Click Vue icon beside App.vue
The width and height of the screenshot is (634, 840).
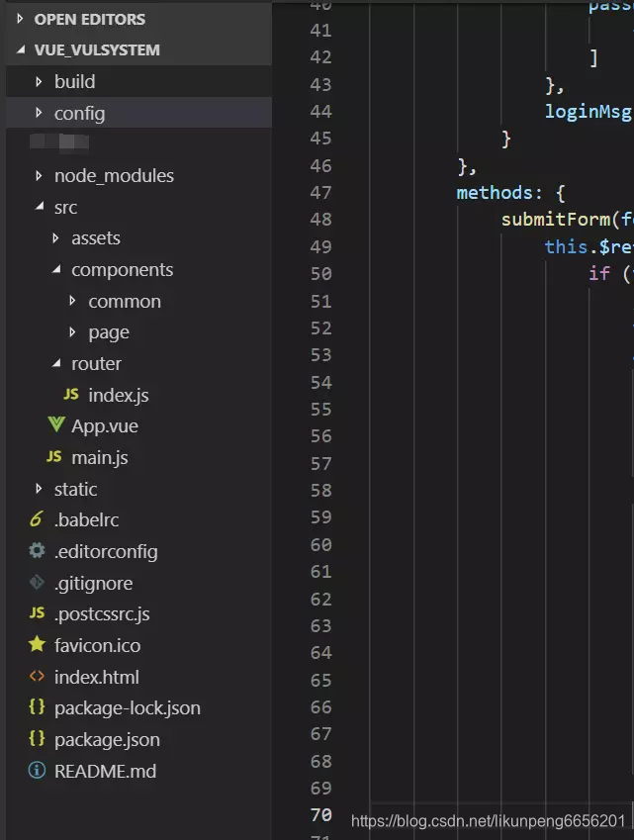click(x=56, y=425)
